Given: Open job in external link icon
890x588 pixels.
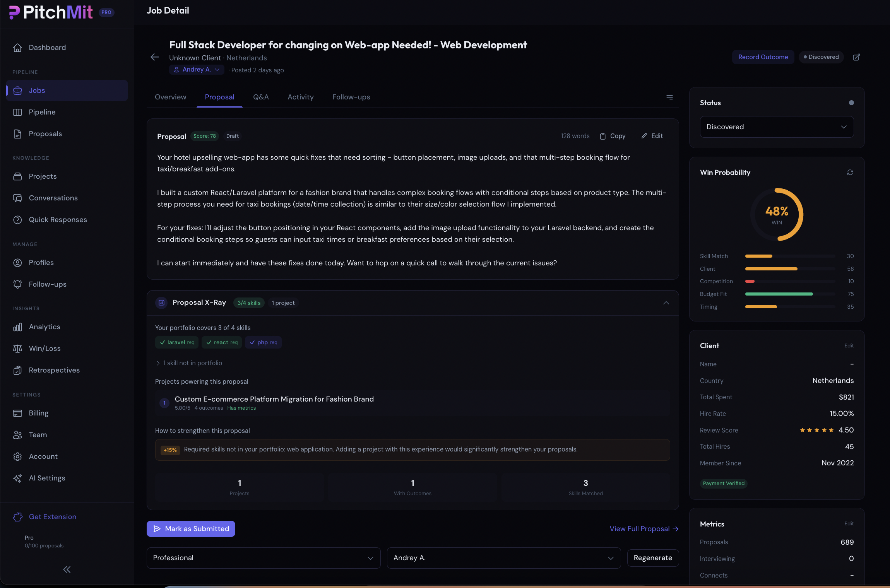Looking at the screenshot, I should point(856,57).
